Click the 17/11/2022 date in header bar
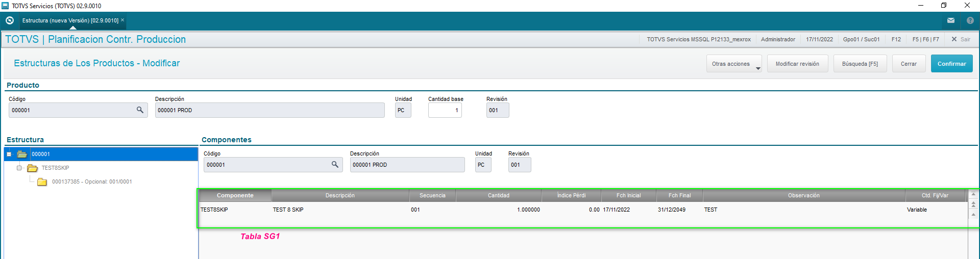 [819, 39]
